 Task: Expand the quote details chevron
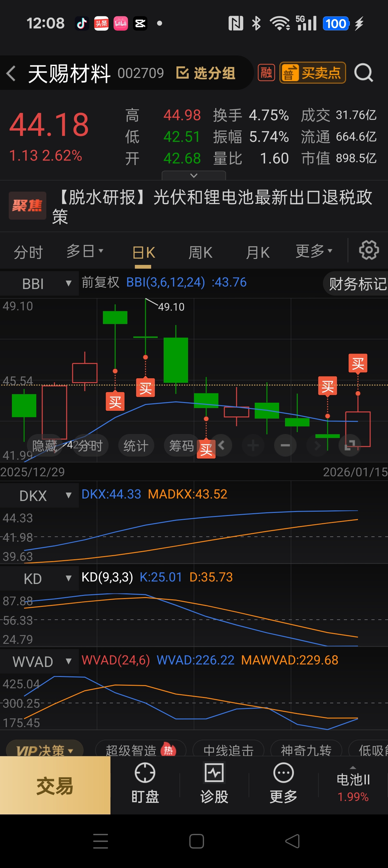pos(194,176)
